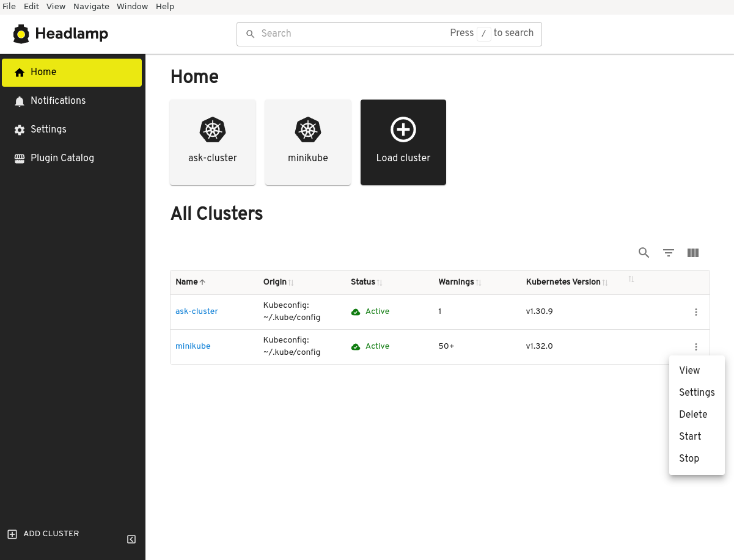The height and width of the screenshot is (560, 734).
Task: Click the ADD CLUSTER button
Action: coord(43,534)
